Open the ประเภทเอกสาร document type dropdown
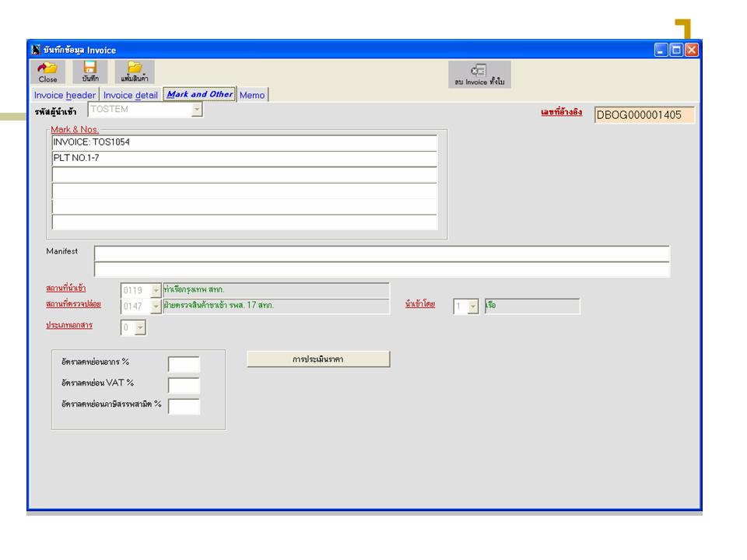This screenshot has height=560, width=747. coord(140,328)
